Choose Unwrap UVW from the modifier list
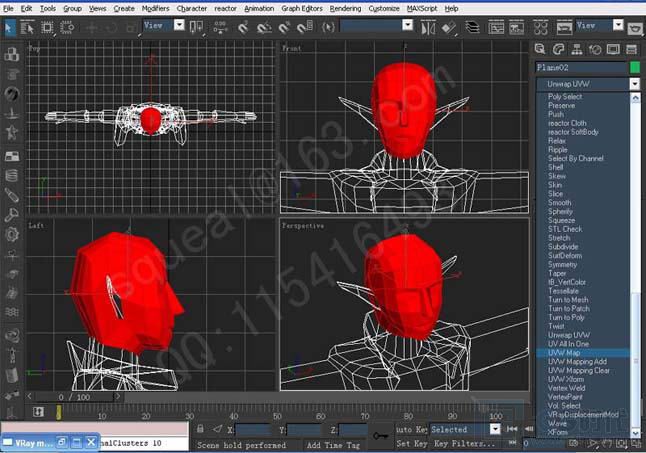The height and width of the screenshot is (453, 646). pos(583,335)
